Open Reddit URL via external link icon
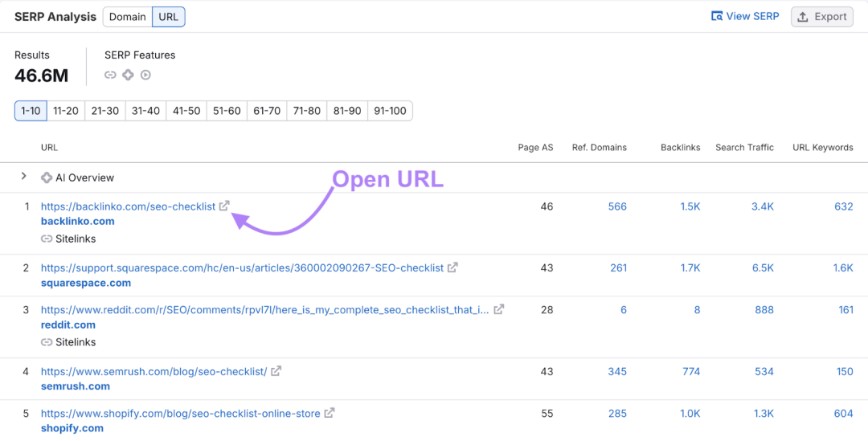868x441 pixels. click(x=499, y=309)
